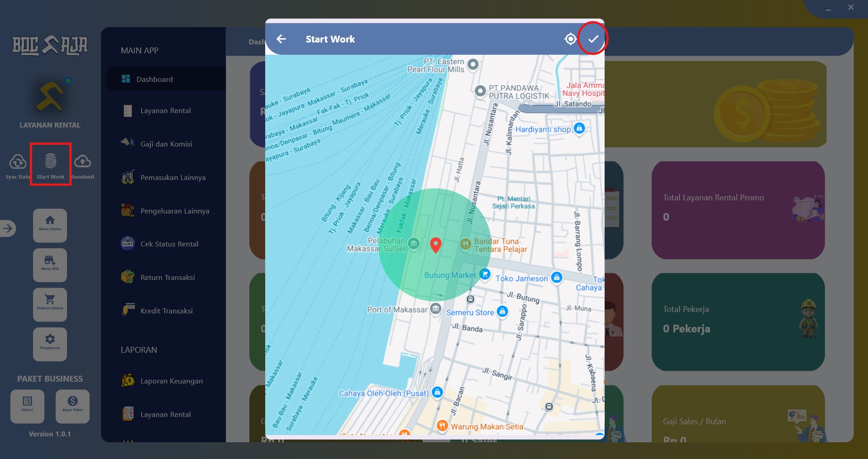Open Return Transaksi menu item

(x=166, y=277)
